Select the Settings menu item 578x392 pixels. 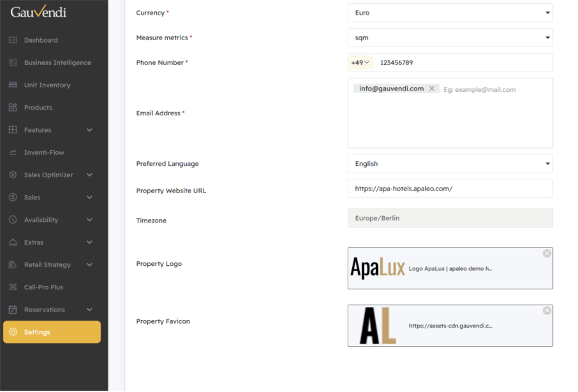point(52,332)
